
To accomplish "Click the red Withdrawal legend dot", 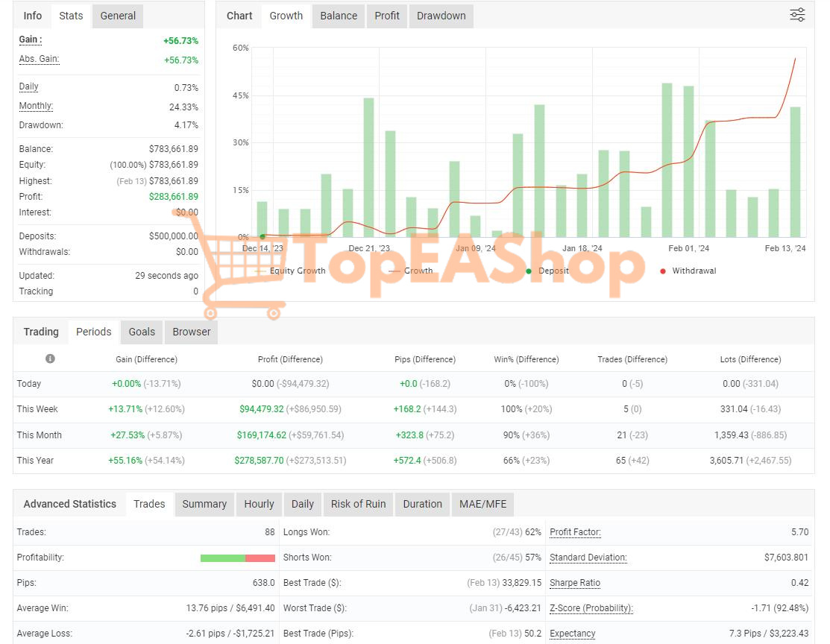I will pyautogui.click(x=663, y=271).
